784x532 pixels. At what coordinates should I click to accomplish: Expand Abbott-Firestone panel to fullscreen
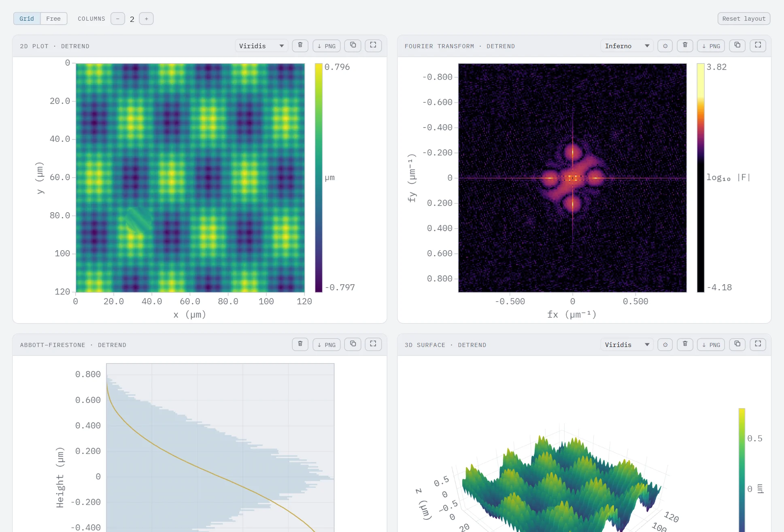coord(373,344)
